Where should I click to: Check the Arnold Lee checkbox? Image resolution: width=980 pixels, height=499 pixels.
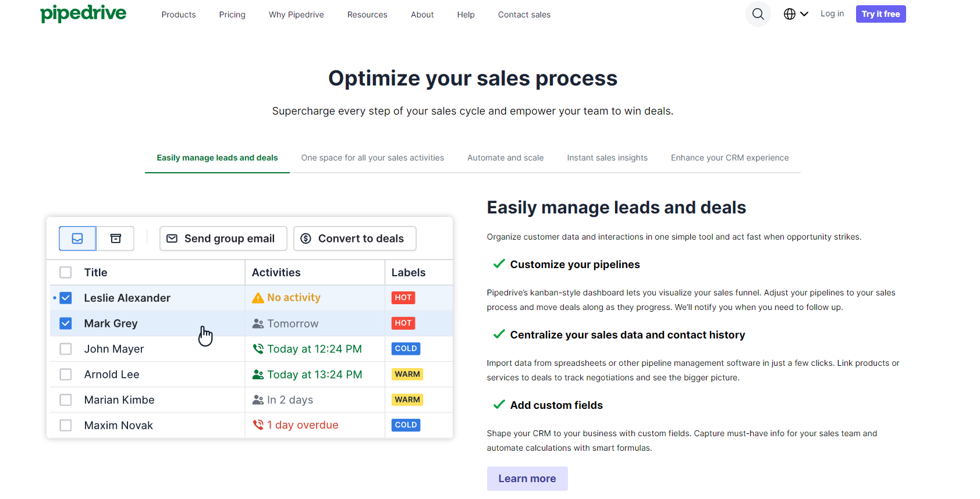pyautogui.click(x=66, y=375)
